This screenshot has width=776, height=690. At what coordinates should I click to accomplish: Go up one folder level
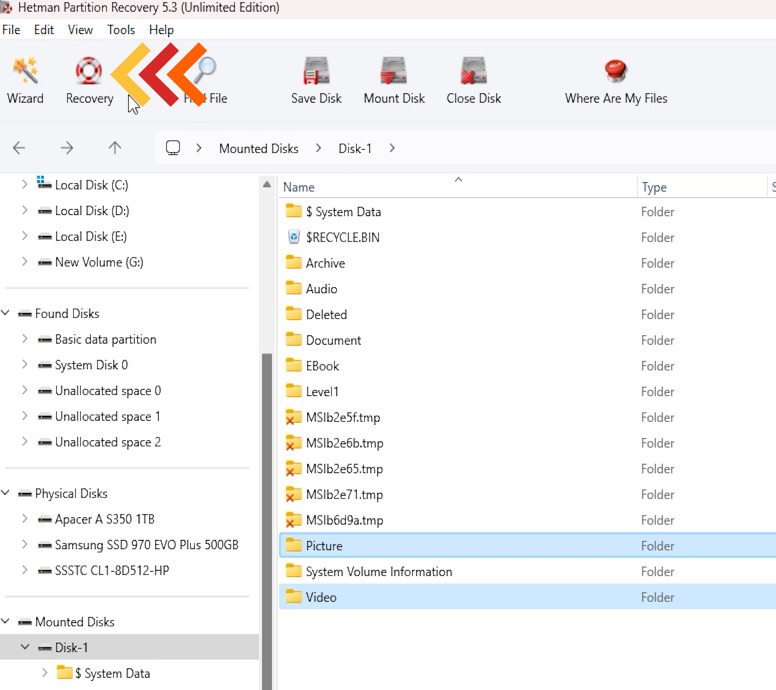click(x=115, y=148)
